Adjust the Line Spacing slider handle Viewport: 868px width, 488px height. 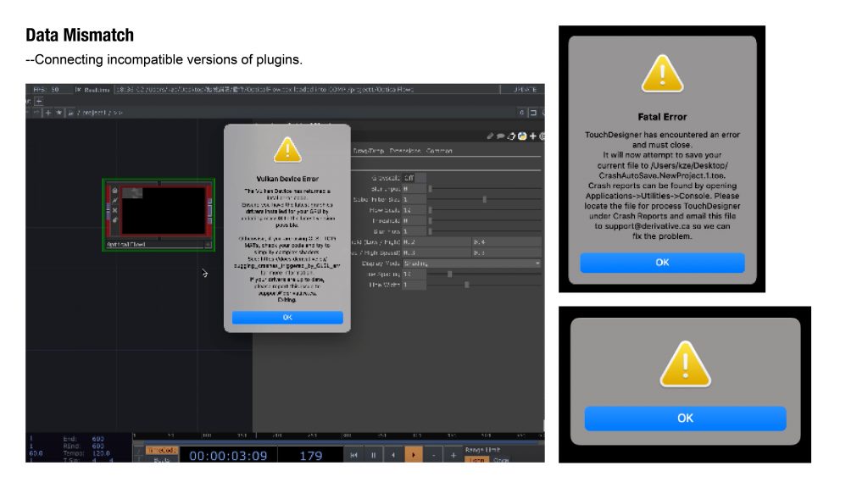[449, 274]
